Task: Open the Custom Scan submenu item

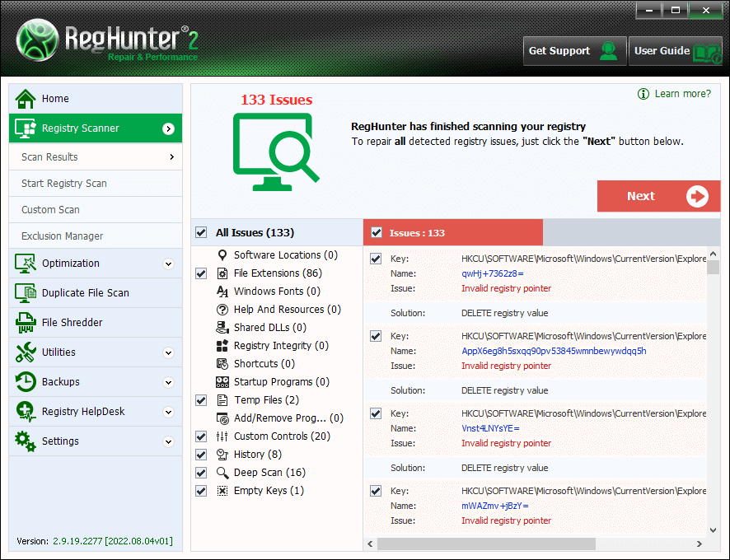Action: [50, 210]
